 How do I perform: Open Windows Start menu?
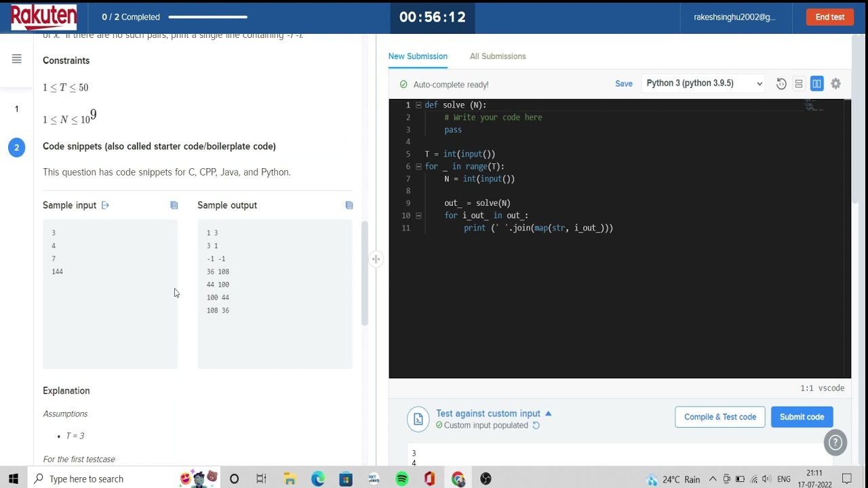14,479
